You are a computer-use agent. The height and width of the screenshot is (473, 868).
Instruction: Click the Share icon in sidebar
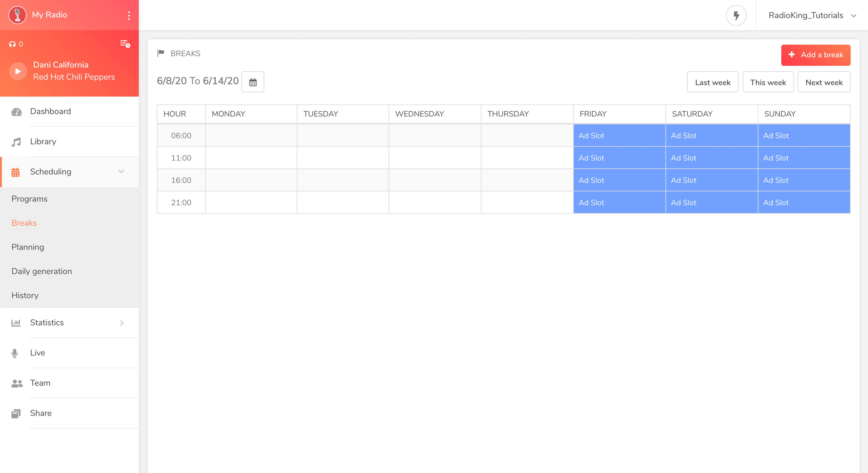tap(16, 414)
